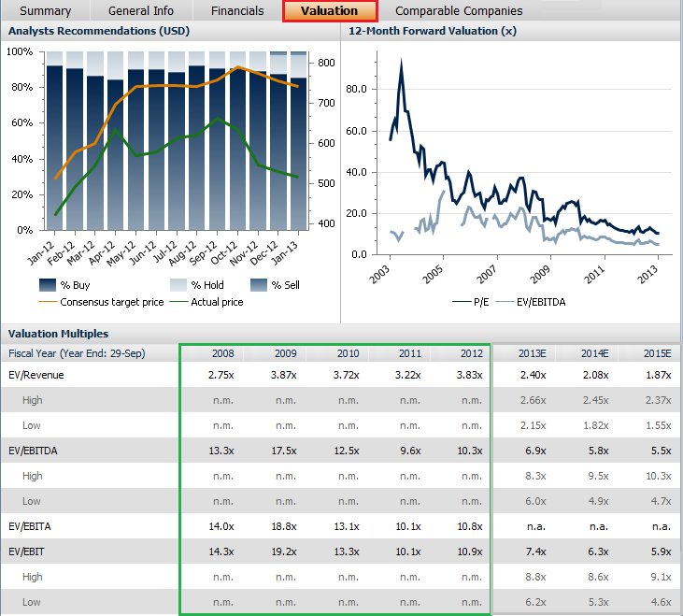Click the EV/EBITDA table row label
Screen dimensions: 683x616
(x=33, y=451)
